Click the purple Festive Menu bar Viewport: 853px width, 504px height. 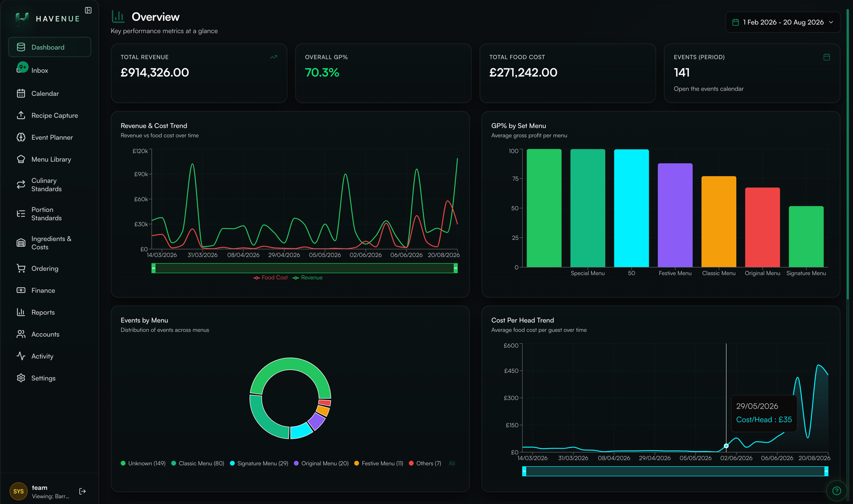[675, 215]
